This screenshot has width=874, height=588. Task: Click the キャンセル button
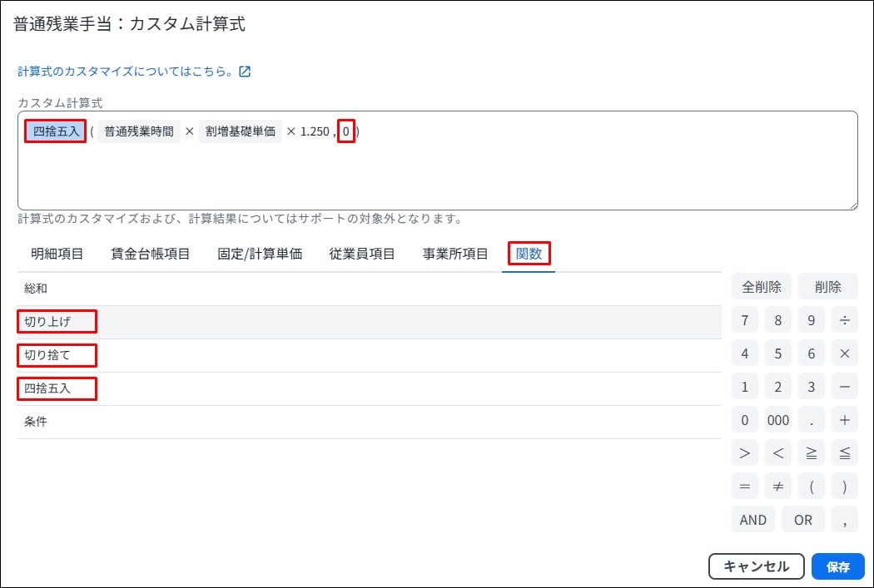click(756, 566)
